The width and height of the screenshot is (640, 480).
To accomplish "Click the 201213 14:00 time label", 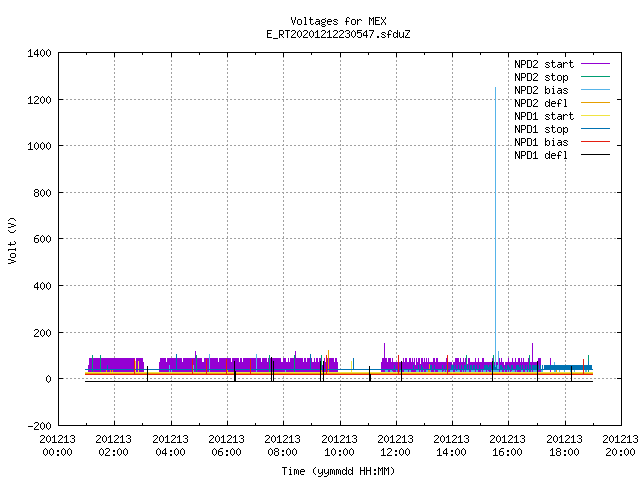I will tap(451, 445).
